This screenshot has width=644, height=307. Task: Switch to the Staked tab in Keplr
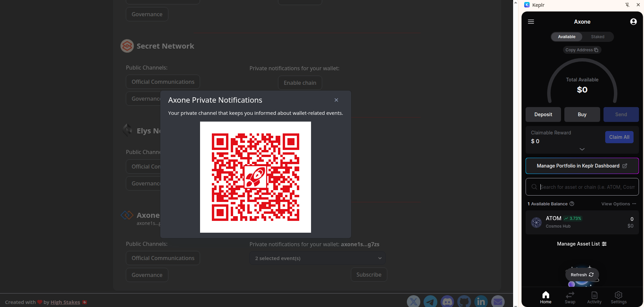(x=598, y=37)
